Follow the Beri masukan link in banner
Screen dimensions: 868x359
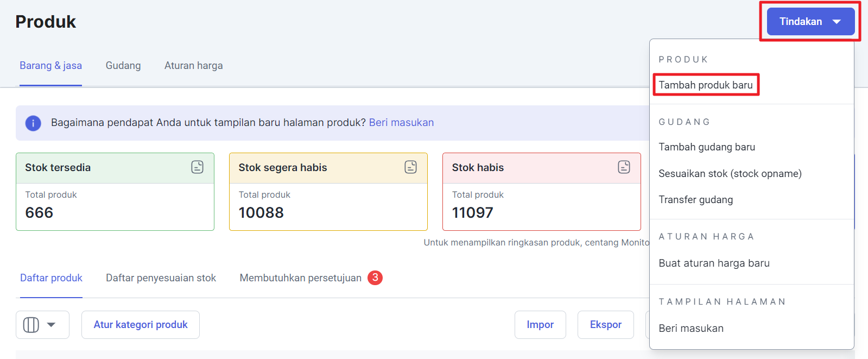click(401, 123)
